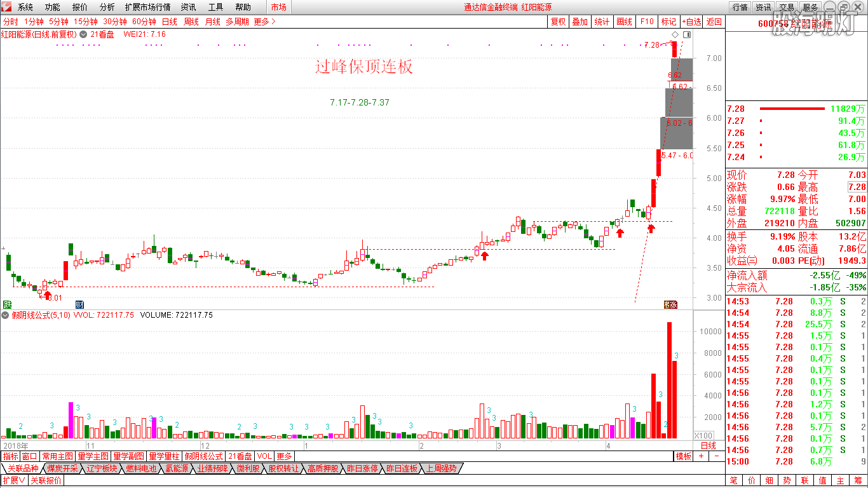Expand the 21看盘 main indicator dropdown arrow
This screenshot has width=868, height=488.
pyautogui.click(x=83, y=34)
